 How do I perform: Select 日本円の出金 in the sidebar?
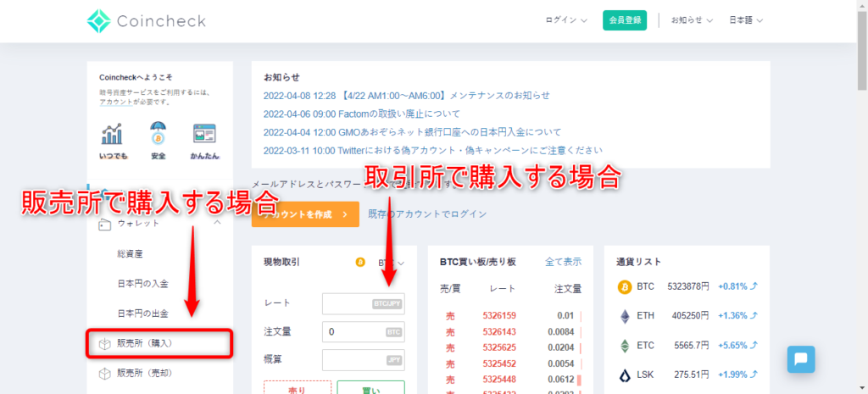[x=142, y=314]
